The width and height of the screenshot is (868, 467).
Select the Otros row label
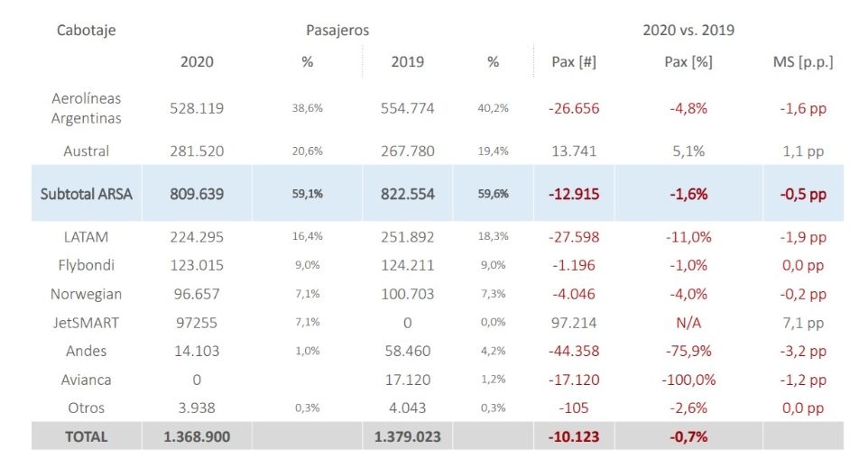(x=86, y=407)
